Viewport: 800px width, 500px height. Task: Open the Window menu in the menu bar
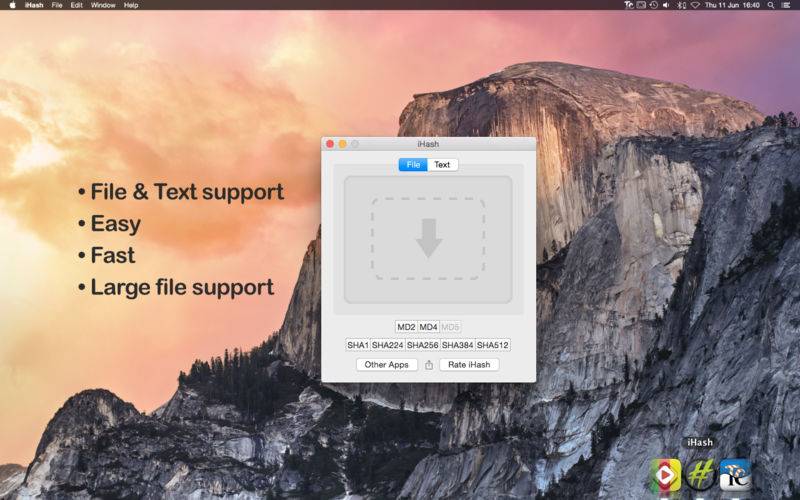pyautogui.click(x=103, y=5)
